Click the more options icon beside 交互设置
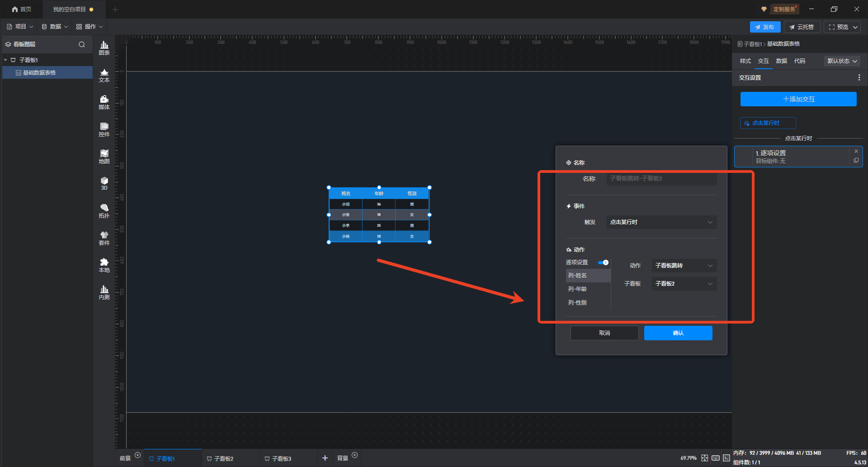The width and height of the screenshot is (868, 467). pyautogui.click(x=859, y=78)
